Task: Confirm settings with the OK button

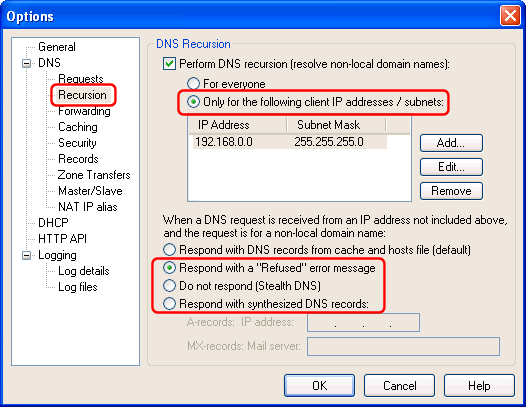Action: pos(319,386)
